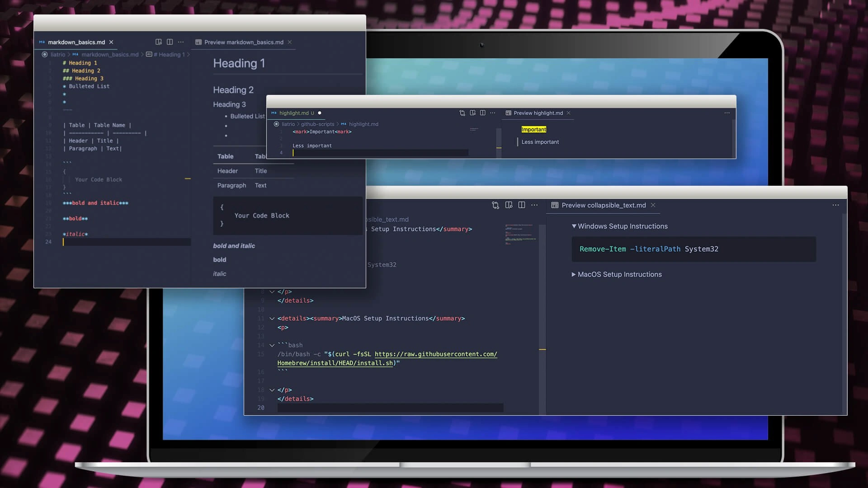868x488 pixels.
Task: Select the Preview collapsible_text.md tab
Action: pyautogui.click(x=603, y=205)
